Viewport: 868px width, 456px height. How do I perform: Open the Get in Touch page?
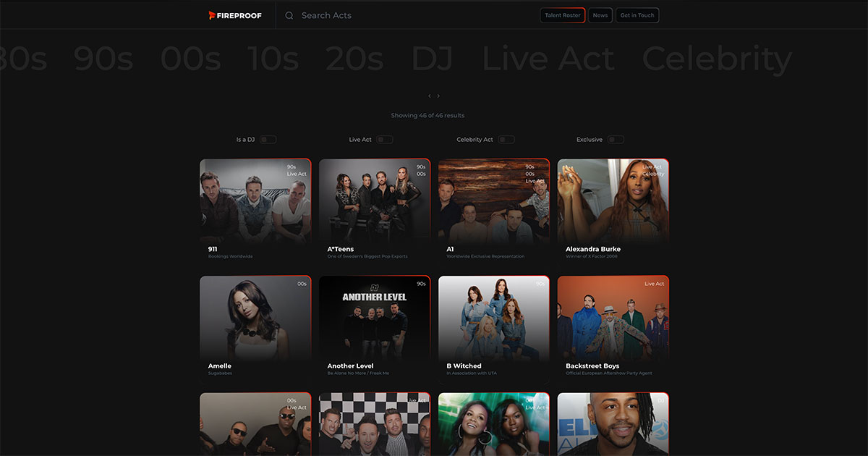click(x=637, y=15)
